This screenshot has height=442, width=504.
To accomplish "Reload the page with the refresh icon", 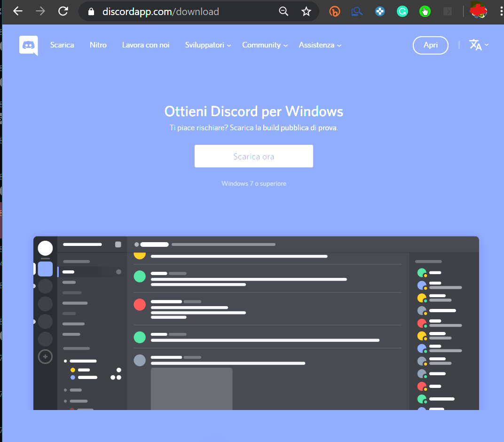I will pyautogui.click(x=63, y=11).
